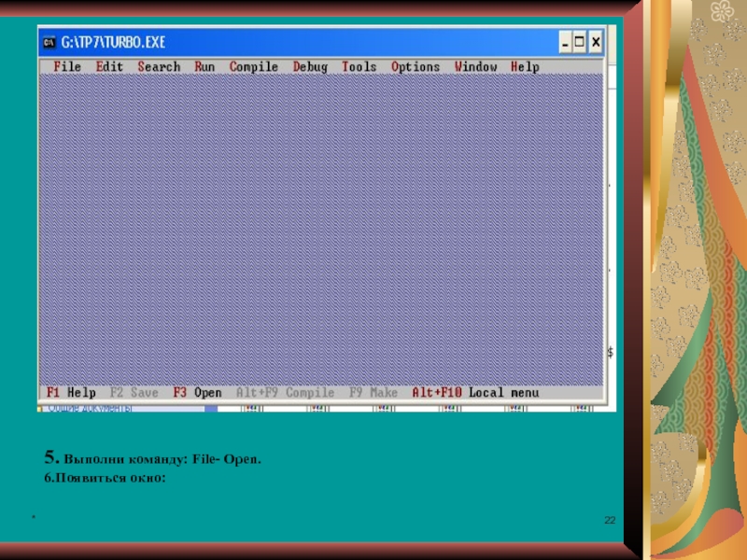
Task: Open the Window menu
Action: coord(475,67)
